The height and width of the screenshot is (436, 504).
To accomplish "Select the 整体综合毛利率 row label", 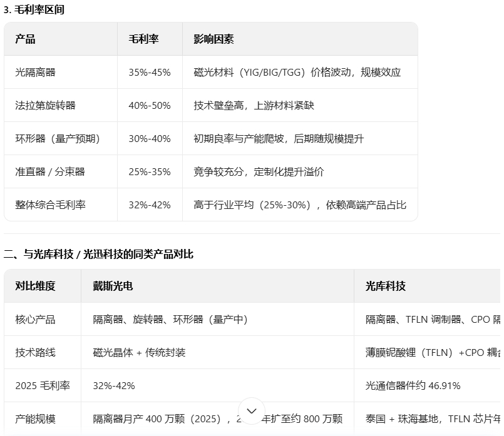I will point(51,205).
